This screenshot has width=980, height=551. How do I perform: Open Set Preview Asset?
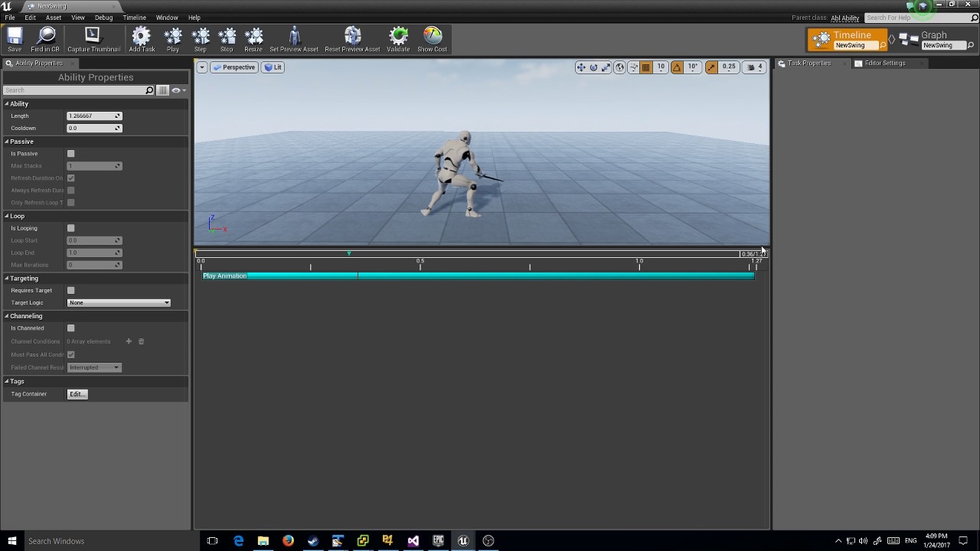tap(294, 40)
